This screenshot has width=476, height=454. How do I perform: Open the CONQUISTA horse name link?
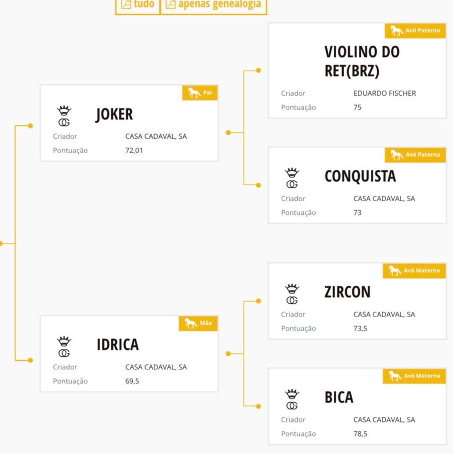(360, 176)
